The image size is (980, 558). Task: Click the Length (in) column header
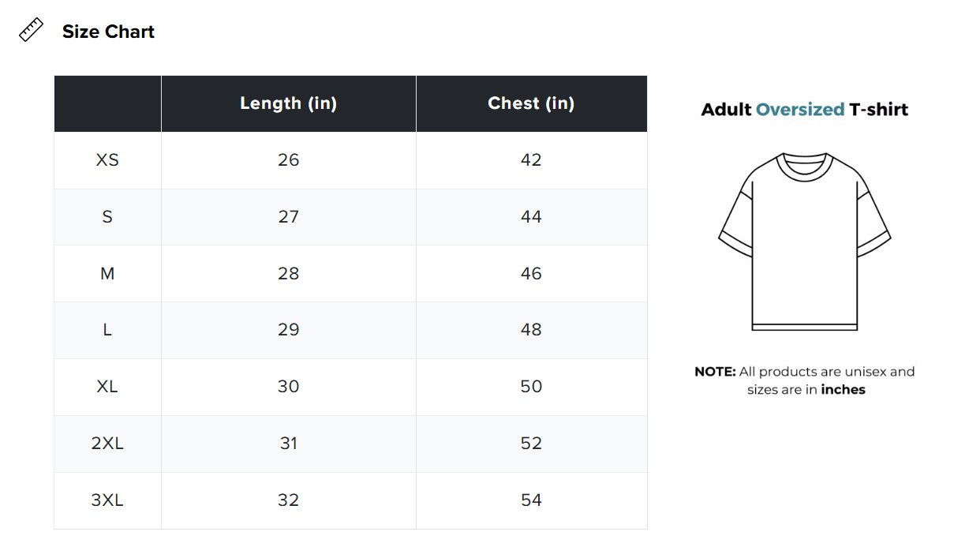[289, 103]
